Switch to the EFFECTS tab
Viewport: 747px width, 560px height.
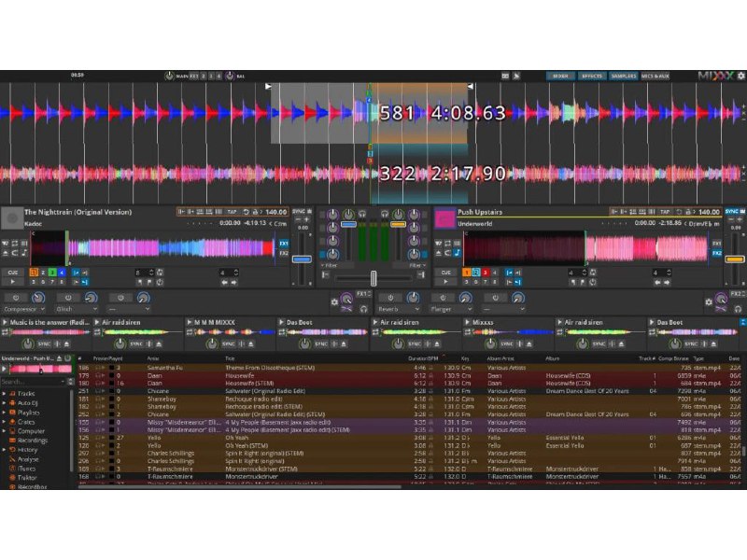click(x=592, y=76)
